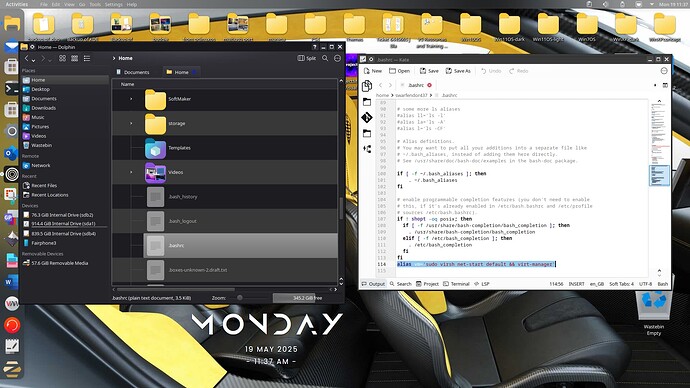Image resolution: width=690 pixels, height=388 pixels.
Task: Click Save As in Kate toolbar
Action: point(458,71)
